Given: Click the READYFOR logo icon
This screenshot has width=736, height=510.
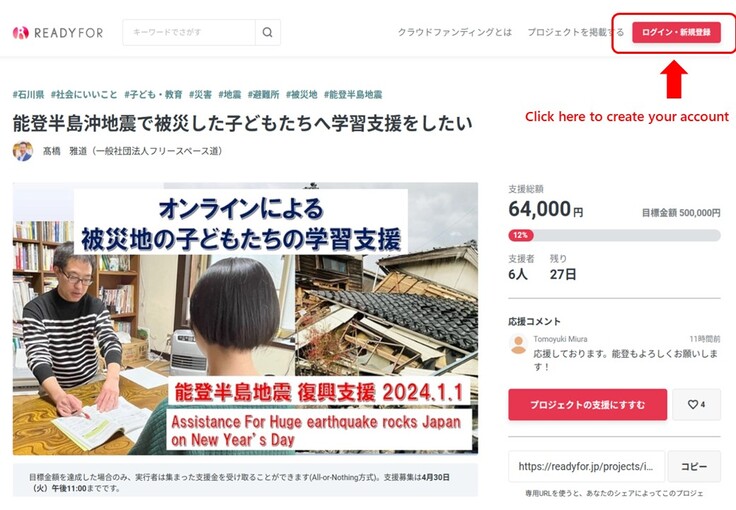Looking at the screenshot, I should point(20,32).
